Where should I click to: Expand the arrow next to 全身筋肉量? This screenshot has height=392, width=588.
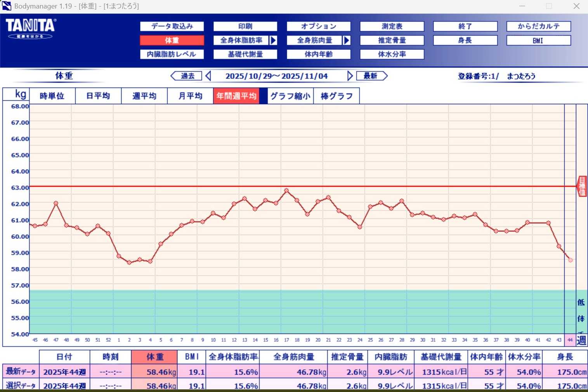point(347,40)
